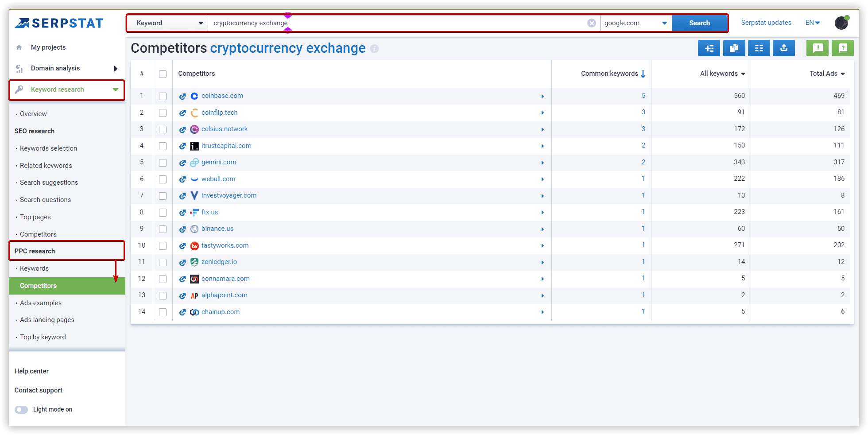Open the Help center link
Screen dimensions: 868x435
pyautogui.click(x=31, y=371)
